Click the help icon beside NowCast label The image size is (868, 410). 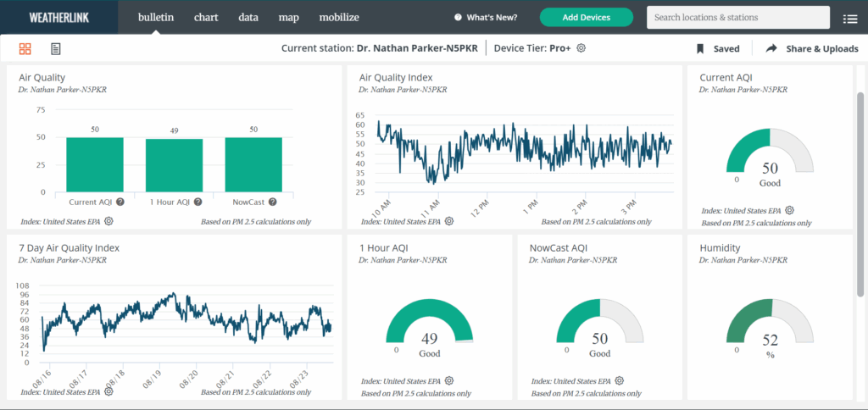273,202
